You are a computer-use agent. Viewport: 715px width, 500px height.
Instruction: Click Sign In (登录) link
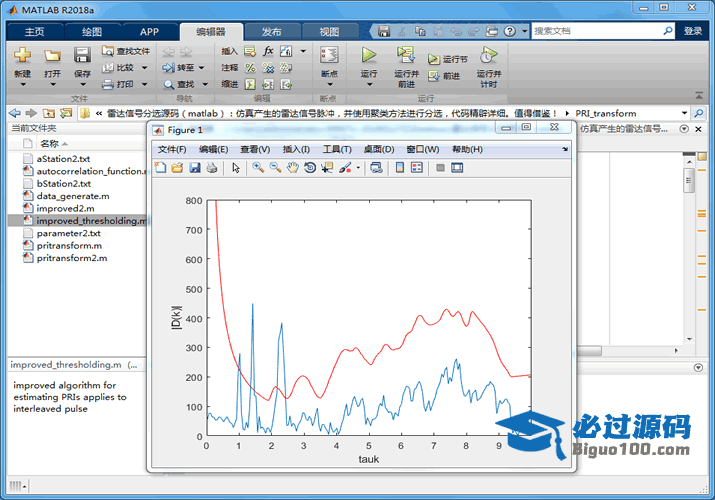[x=693, y=31]
